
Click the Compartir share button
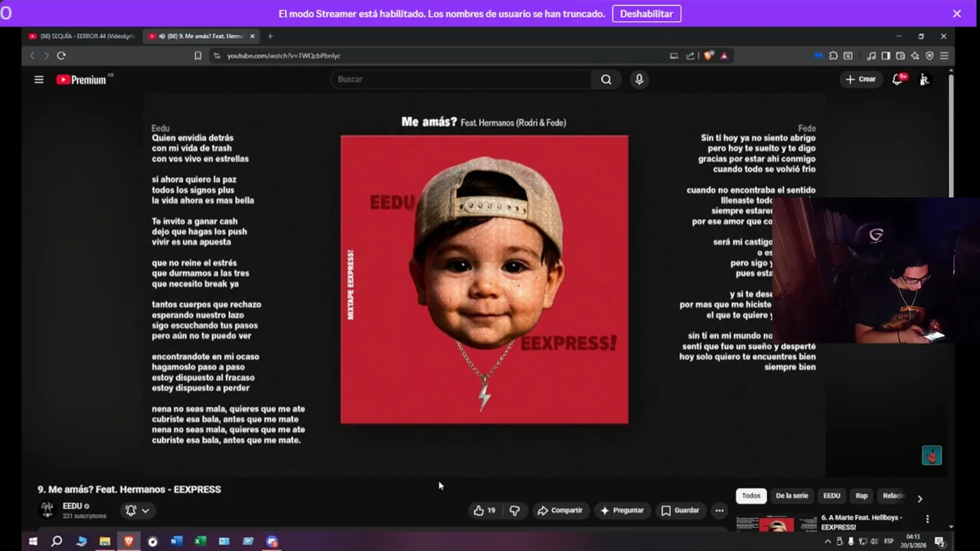tap(560, 510)
